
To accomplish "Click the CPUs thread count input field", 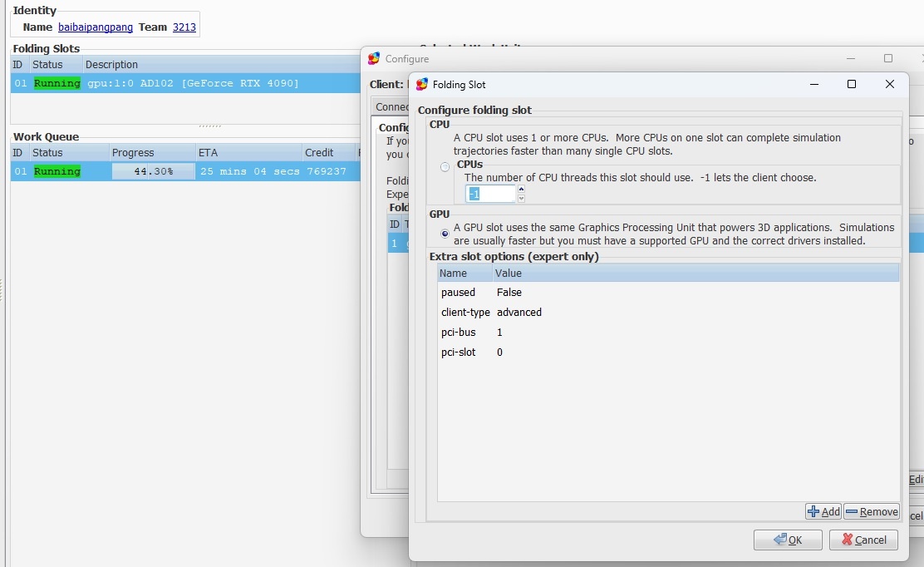I will [x=490, y=194].
